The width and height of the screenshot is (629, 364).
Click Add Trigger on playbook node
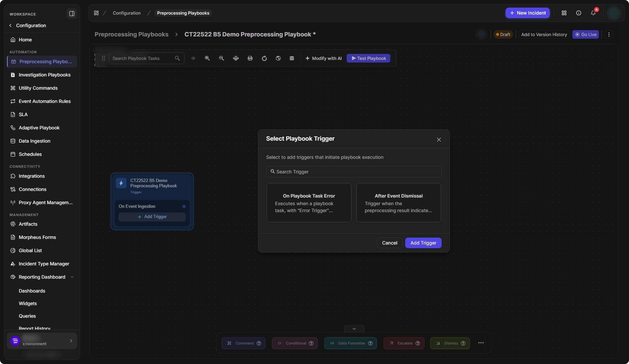click(152, 217)
